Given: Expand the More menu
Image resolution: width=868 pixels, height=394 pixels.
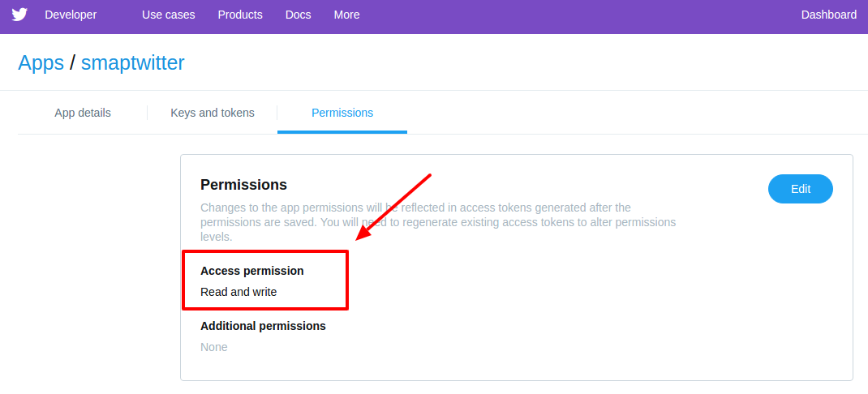Looking at the screenshot, I should click(x=346, y=15).
